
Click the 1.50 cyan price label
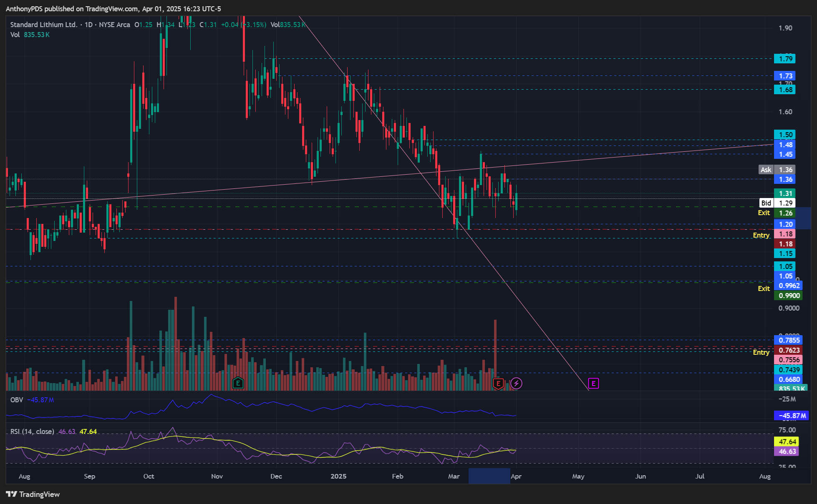[x=784, y=135]
